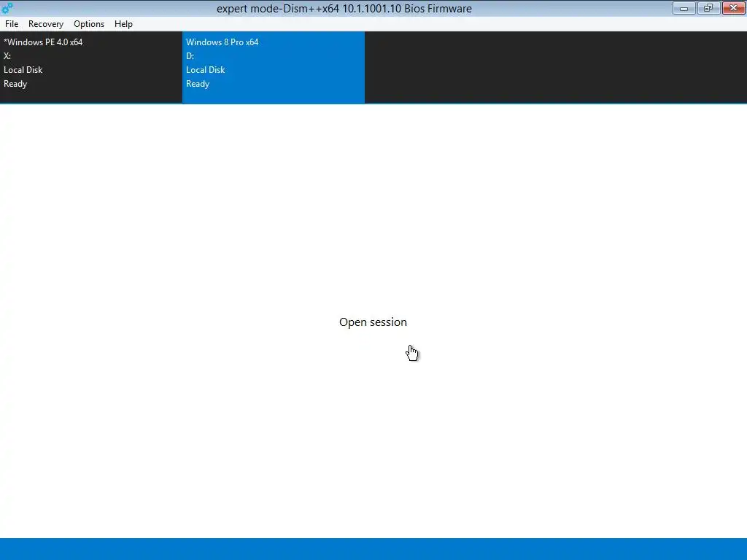Image resolution: width=747 pixels, height=560 pixels.
Task: Click the X: drive label in PE tile
Action: click(7, 56)
